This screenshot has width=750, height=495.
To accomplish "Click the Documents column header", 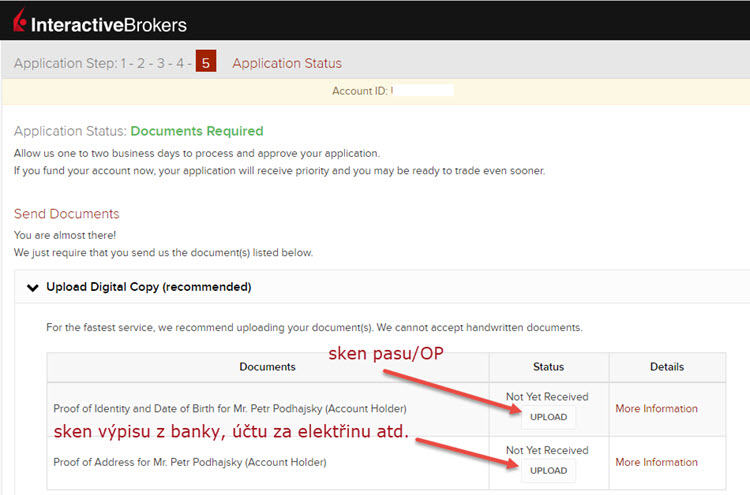I will pos(267,367).
